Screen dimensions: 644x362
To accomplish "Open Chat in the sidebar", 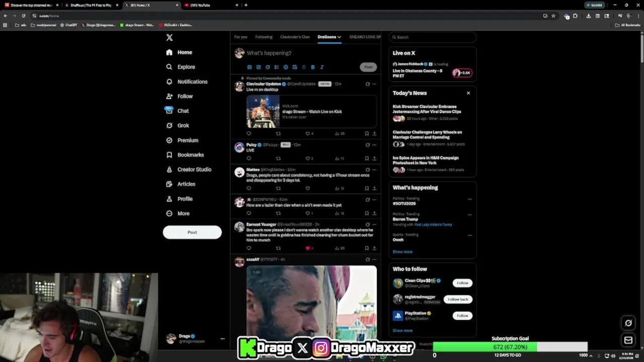I will (177, 111).
